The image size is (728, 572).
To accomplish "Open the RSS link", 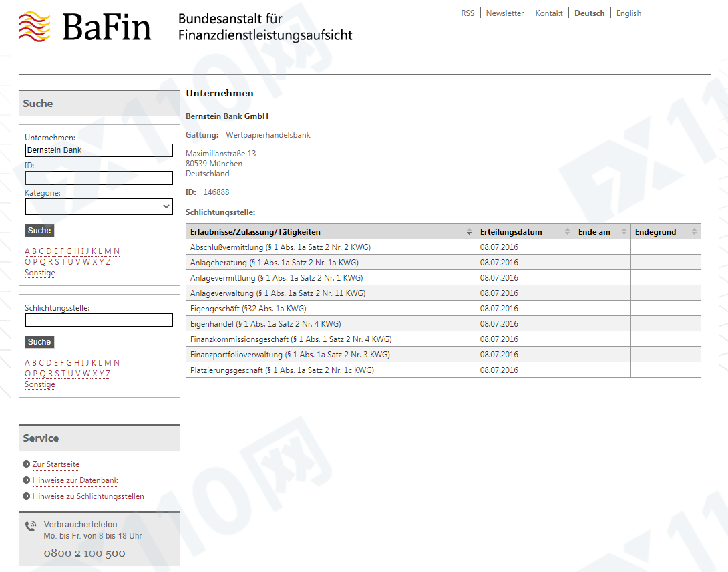I will (468, 13).
